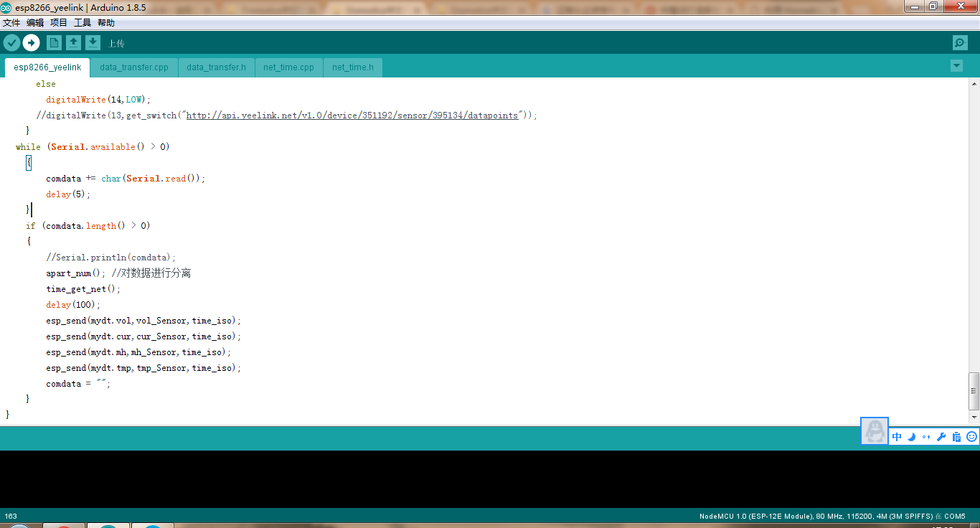The width and height of the screenshot is (980, 528).
Task: Open the 项目 menu
Action: [x=59, y=23]
